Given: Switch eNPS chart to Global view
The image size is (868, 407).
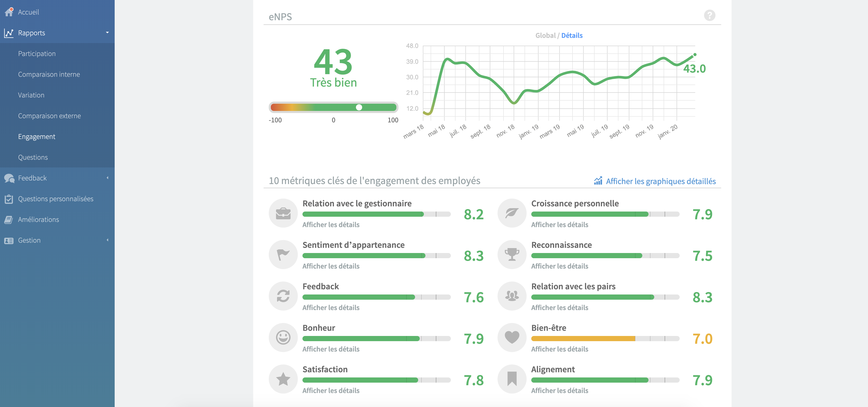Looking at the screenshot, I should point(545,35).
